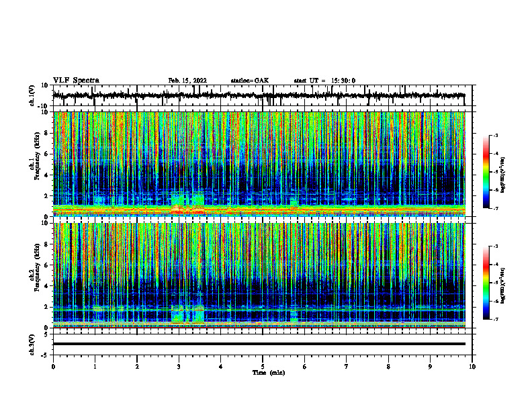Click the ch.3 flat black trace line
The height and width of the screenshot is (411, 532).
(x=259, y=344)
